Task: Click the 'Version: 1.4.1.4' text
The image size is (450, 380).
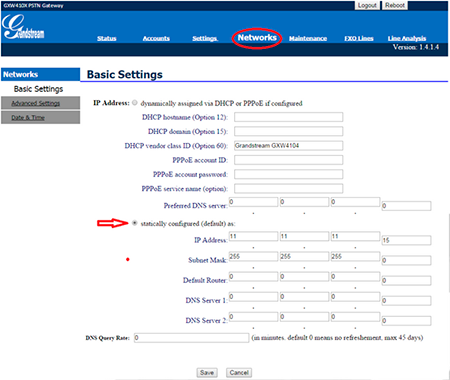Action: click(x=416, y=47)
